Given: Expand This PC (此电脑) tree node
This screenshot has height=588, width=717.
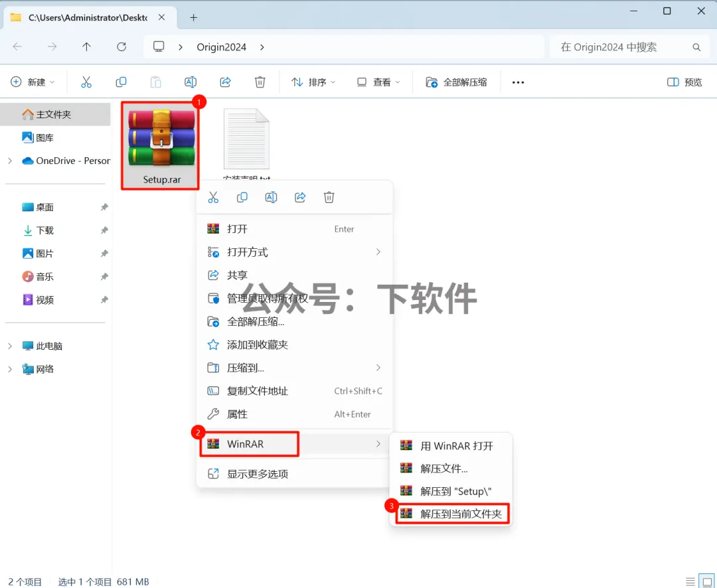Looking at the screenshot, I should pos(10,346).
